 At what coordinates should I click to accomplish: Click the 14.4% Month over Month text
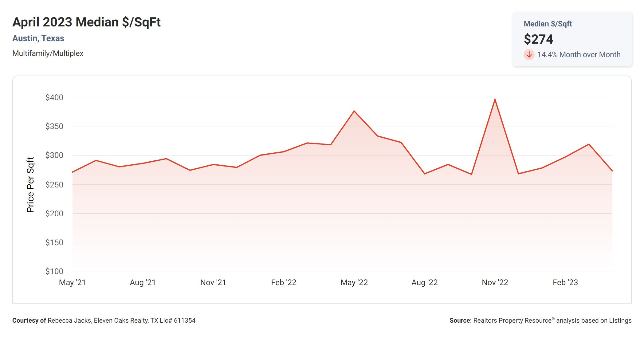coord(579,55)
